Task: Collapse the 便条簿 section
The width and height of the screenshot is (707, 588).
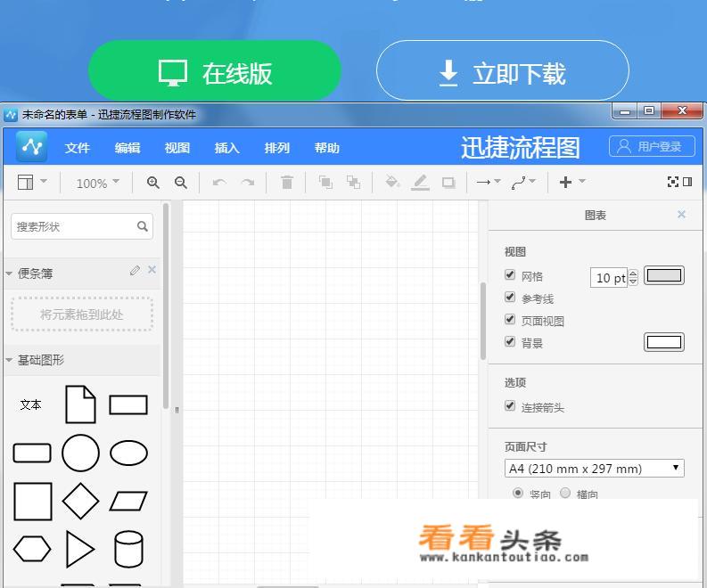Action: pyautogui.click(x=9, y=274)
